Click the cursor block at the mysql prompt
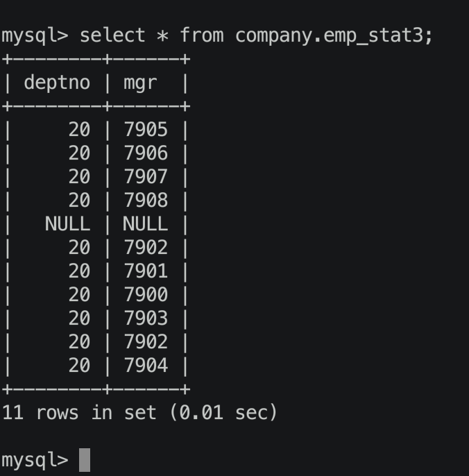Screen dimensions: 469x476 click(x=85, y=459)
